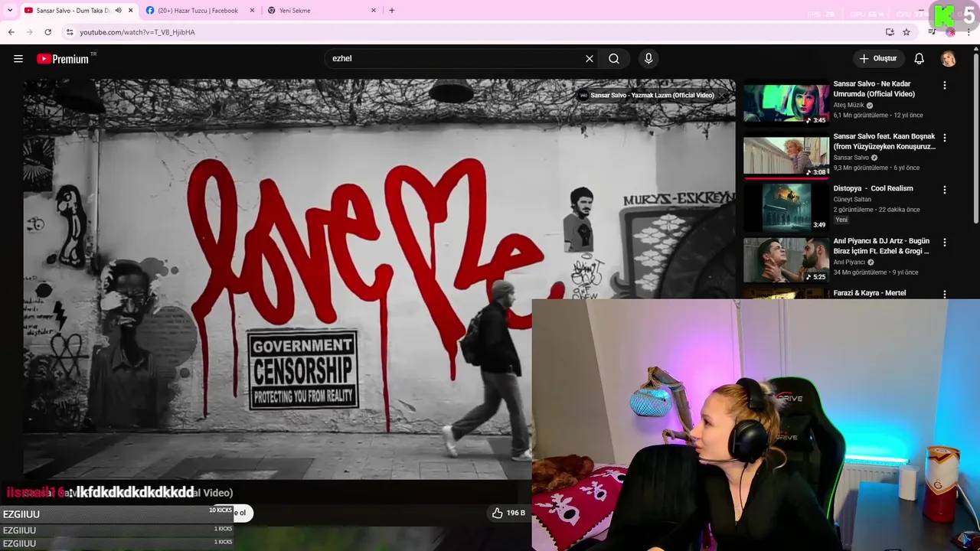This screenshot has height=551, width=980.
Task: Close the Yeni Sekme tab
Action: pyautogui.click(x=374, y=11)
